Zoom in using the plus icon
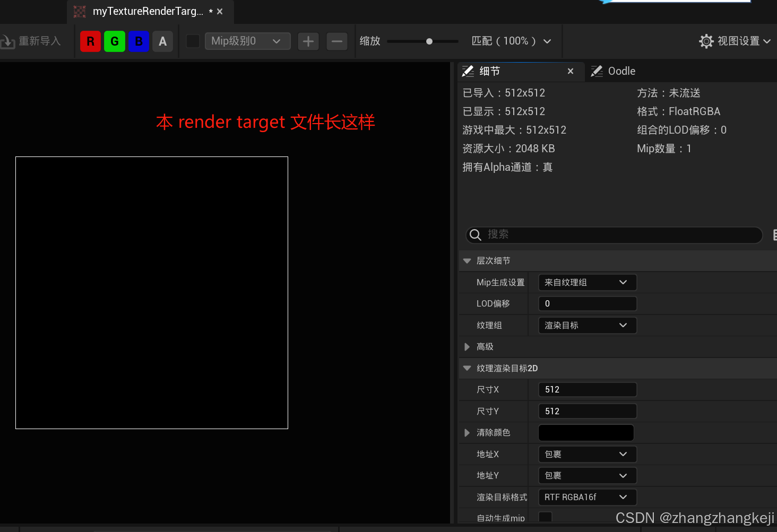This screenshot has width=777, height=532. pyautogui.click(x=308, y=41)
